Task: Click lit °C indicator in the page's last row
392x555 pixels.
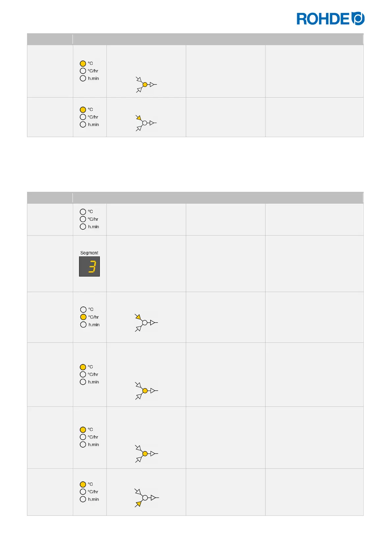Action: click(x=83, y=484)
